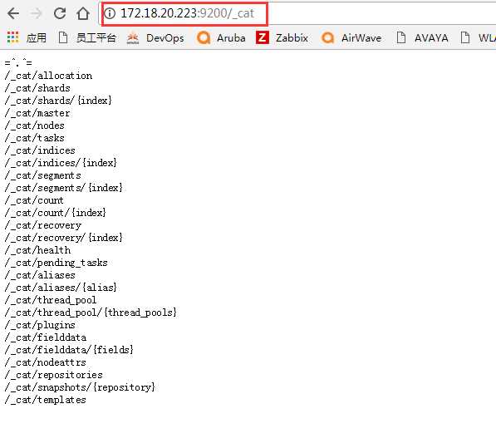Focus the address bar URL field
Viewport: 496px width, 448px height.
(x=297, y=13)
